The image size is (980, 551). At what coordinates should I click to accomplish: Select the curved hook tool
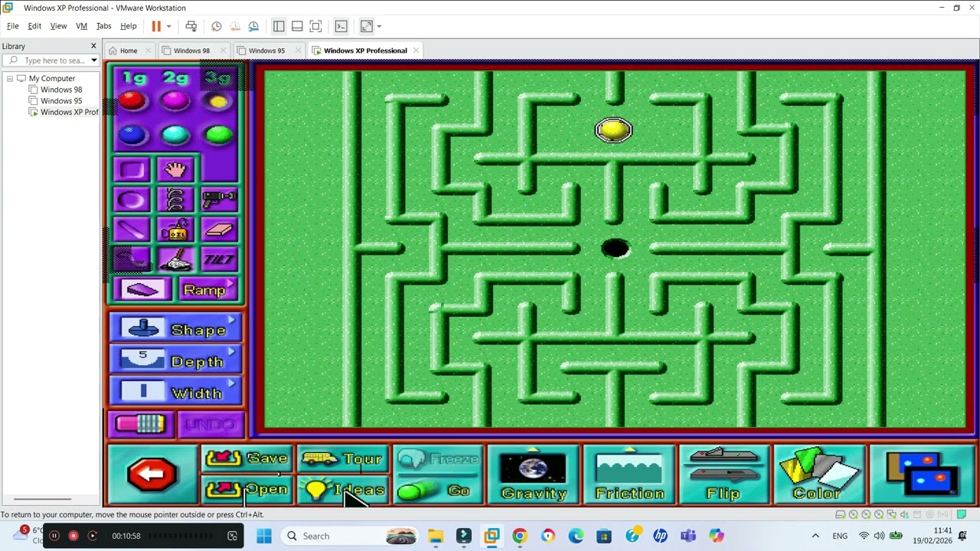tap(132, 260)
